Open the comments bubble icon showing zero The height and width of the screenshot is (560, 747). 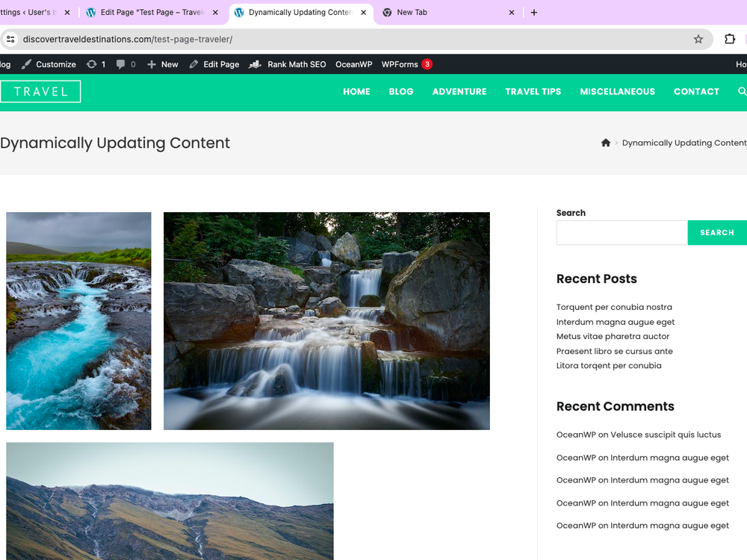pos(122,64)
